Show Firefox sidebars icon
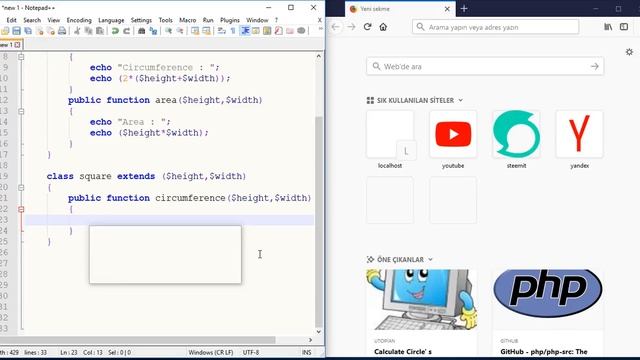The width and height of the screenshot is (640, 360). coord(624,27)
